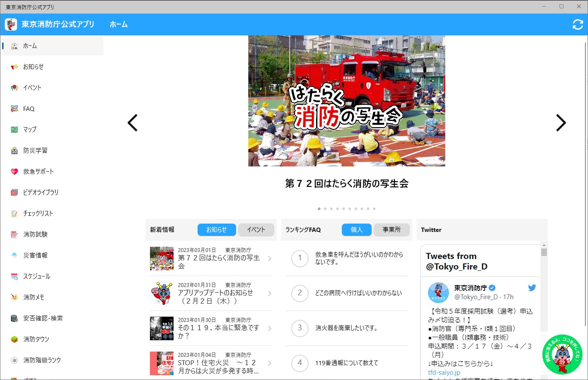
Task: Open FAQ 消火器を廃棄したいです。
Action: [347, 328]
